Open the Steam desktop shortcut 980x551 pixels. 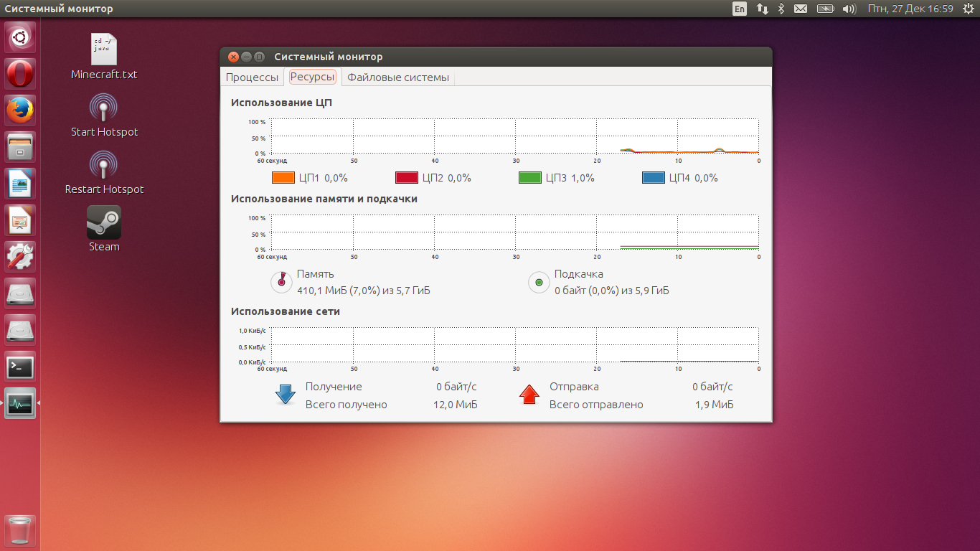[104, 223]
